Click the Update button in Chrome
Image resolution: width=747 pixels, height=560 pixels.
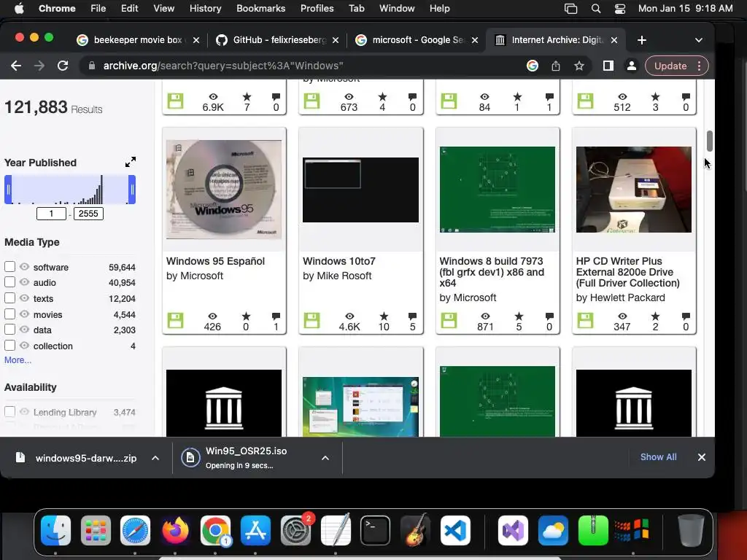point(670,66)
